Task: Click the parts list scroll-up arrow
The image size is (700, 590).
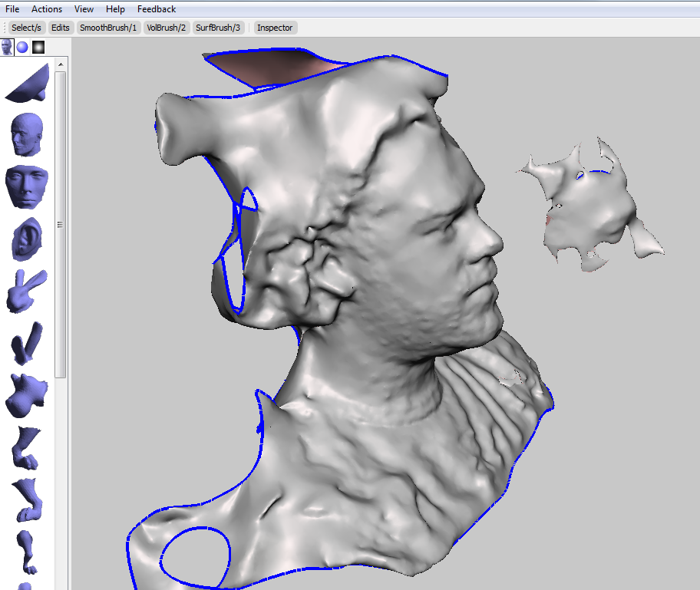Action: [61, 64]
